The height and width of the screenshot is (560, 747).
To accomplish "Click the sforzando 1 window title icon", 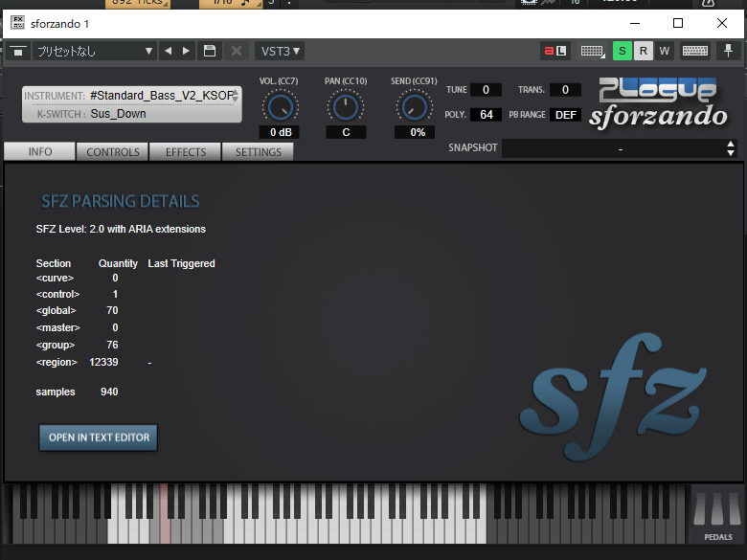I will (x=18, y=23).
